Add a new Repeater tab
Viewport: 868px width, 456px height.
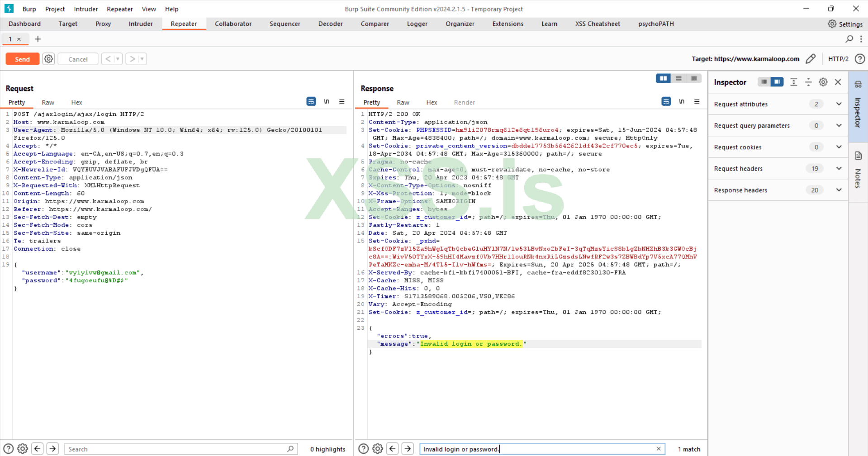click(38, 39)
